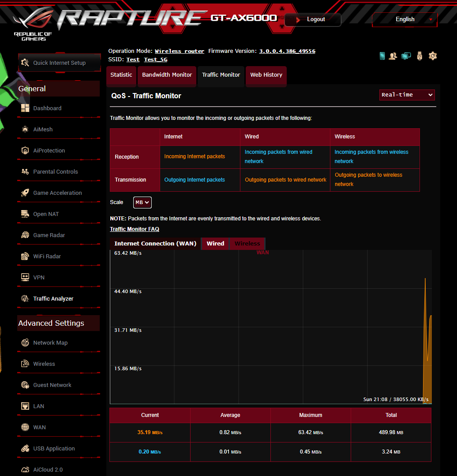Viewport: 457px width, 476px height.
Task: Click the 63.42 MB/s maximum value
Action: (311, 432)
